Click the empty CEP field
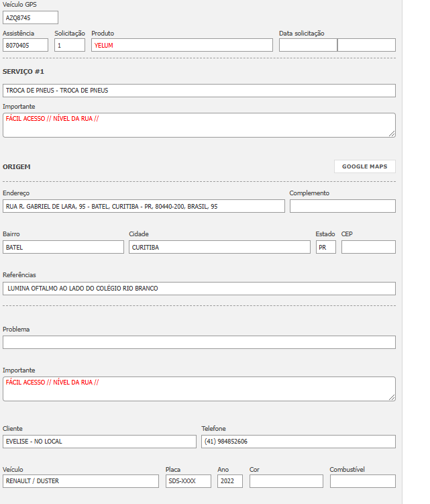Viewport: 430px width, 504px height. (368, 247)
